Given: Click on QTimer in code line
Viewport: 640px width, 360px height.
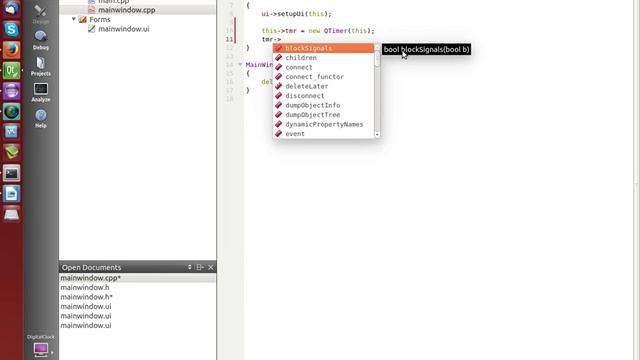Looking at the screenshot, I should tap(336, 31).
